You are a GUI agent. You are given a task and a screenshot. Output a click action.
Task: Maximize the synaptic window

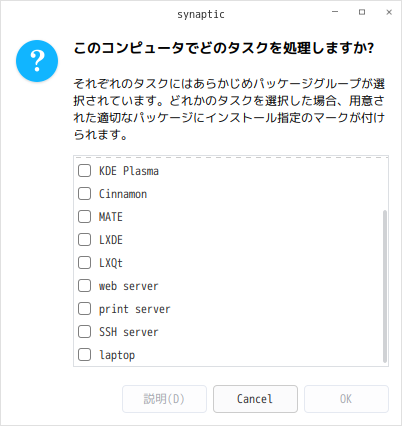[x=362, y=12]
